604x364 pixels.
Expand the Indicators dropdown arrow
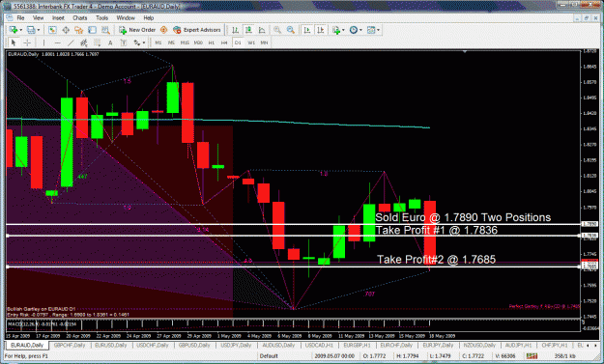343,30
